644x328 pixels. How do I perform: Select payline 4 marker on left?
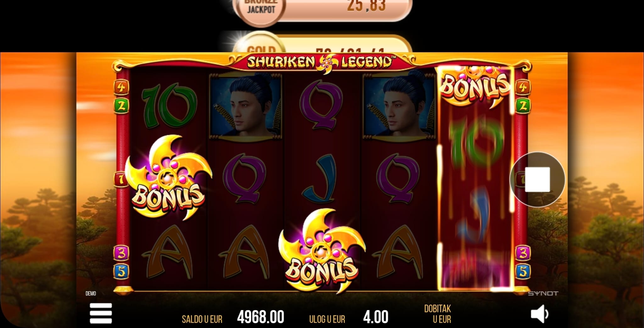121,87
